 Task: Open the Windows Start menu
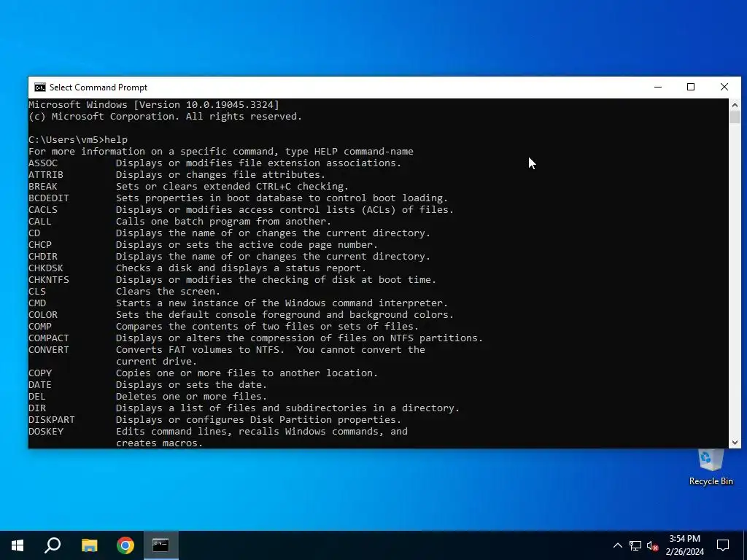(18, 545)
